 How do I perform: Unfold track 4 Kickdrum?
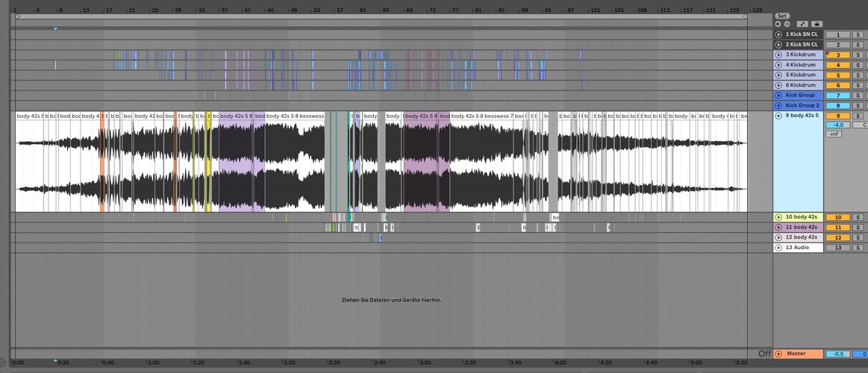point(778,65)
